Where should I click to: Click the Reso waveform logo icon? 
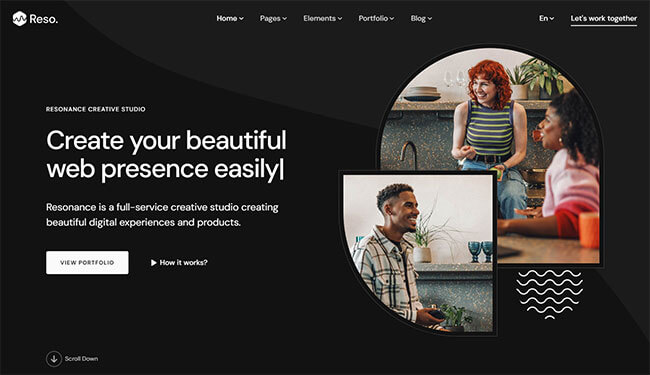[19, 19]
